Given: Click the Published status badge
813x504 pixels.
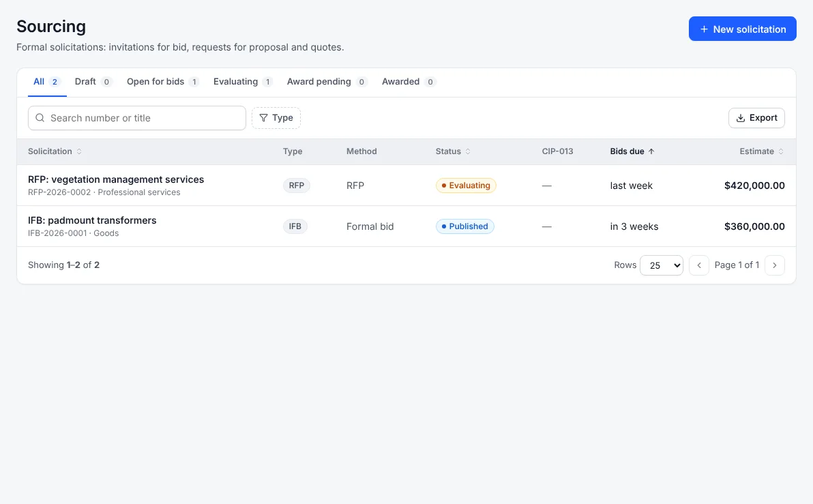Looking at the screenshot, I should pos(465,226).
